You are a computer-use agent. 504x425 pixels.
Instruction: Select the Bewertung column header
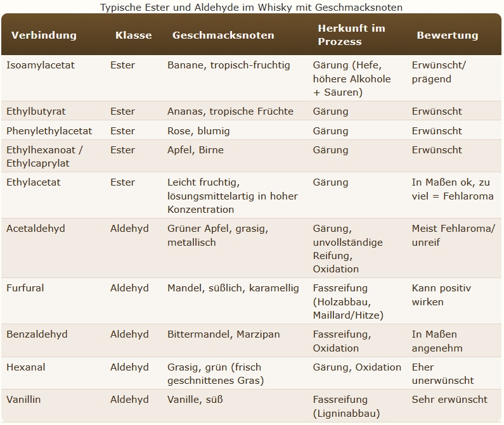(x=447, y=35)
